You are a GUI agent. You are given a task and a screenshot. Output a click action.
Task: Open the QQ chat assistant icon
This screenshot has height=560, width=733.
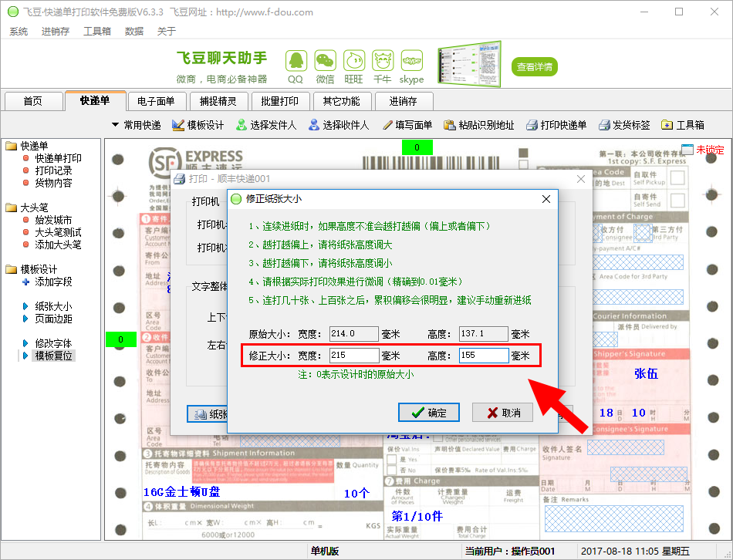[x=296, y=61]
